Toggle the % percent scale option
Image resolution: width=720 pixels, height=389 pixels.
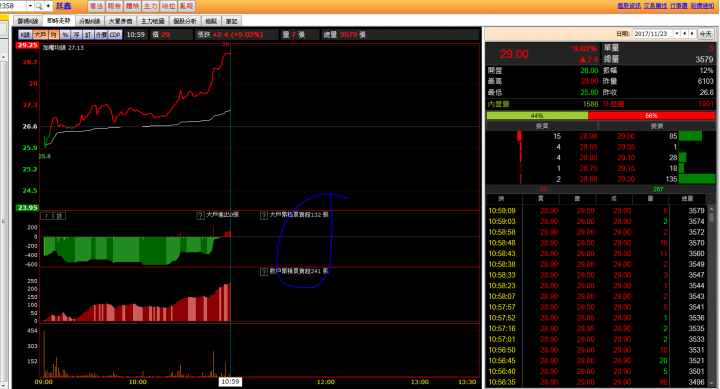click(x=65, y=35)
